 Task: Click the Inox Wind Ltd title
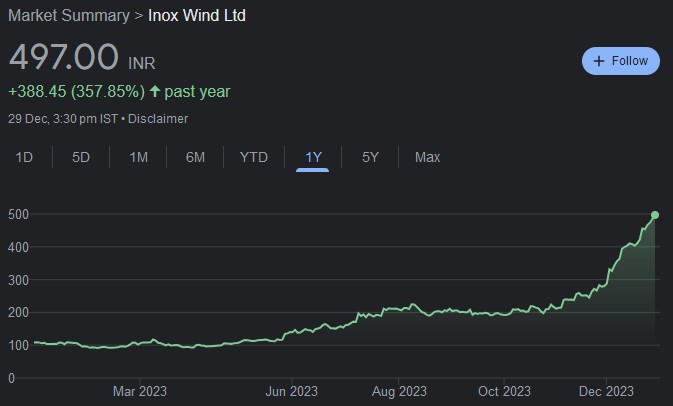tap(197, 15)
